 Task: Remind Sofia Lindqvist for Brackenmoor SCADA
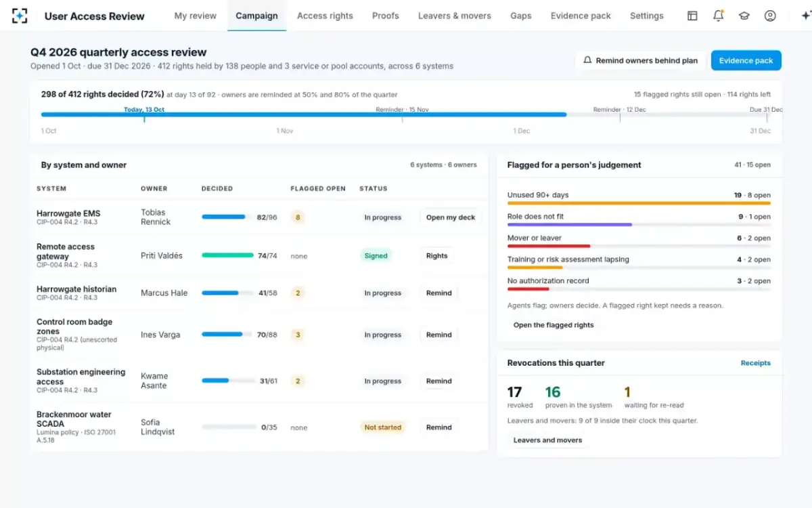click(x=438, y=427)
